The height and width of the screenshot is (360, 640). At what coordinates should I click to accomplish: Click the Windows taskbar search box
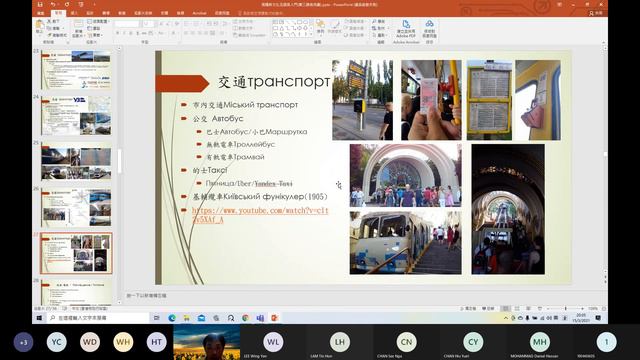[x=98, y=318]
